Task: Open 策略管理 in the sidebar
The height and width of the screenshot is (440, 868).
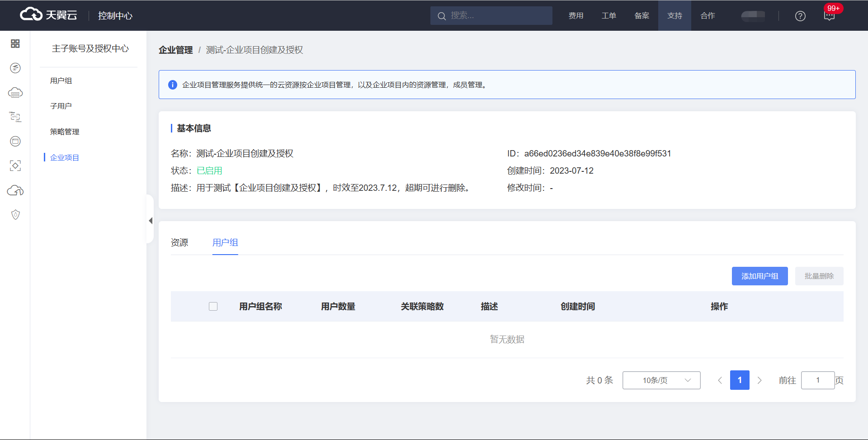Action: (x=65, y=132)
